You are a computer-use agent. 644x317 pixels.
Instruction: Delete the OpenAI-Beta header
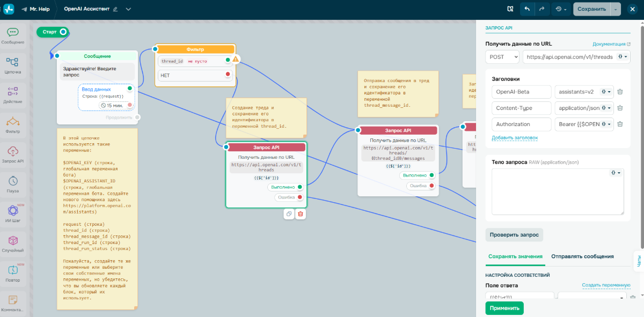[620, 92]
